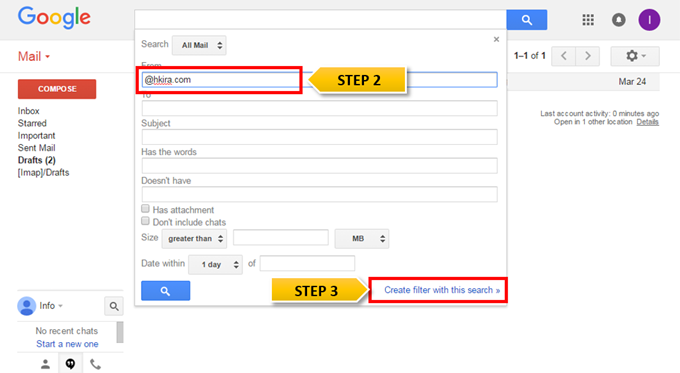
Task: Switch to the Hangouts conversations icon
Action: [x=70, y=364]
